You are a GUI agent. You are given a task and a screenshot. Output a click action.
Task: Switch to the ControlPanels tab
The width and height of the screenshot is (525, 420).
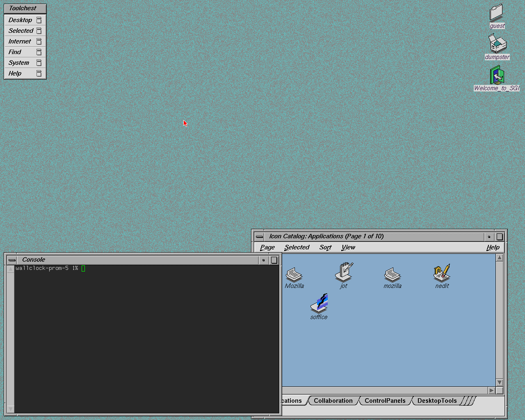point(385,401)
